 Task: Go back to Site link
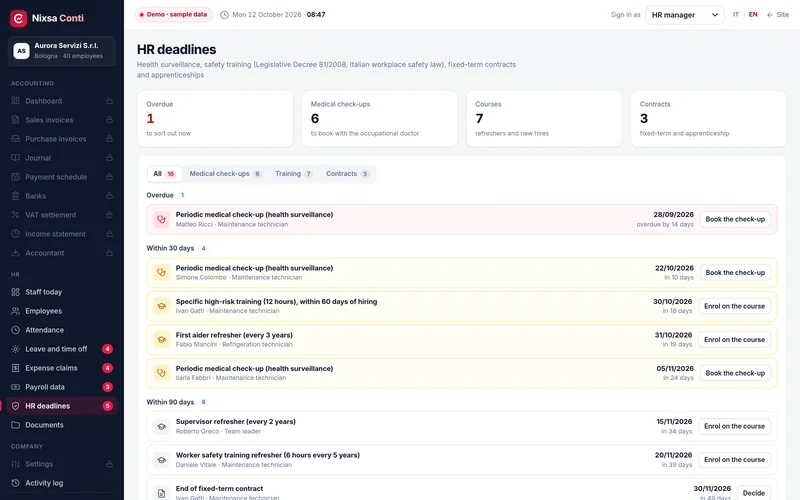[x=778, y=15]
